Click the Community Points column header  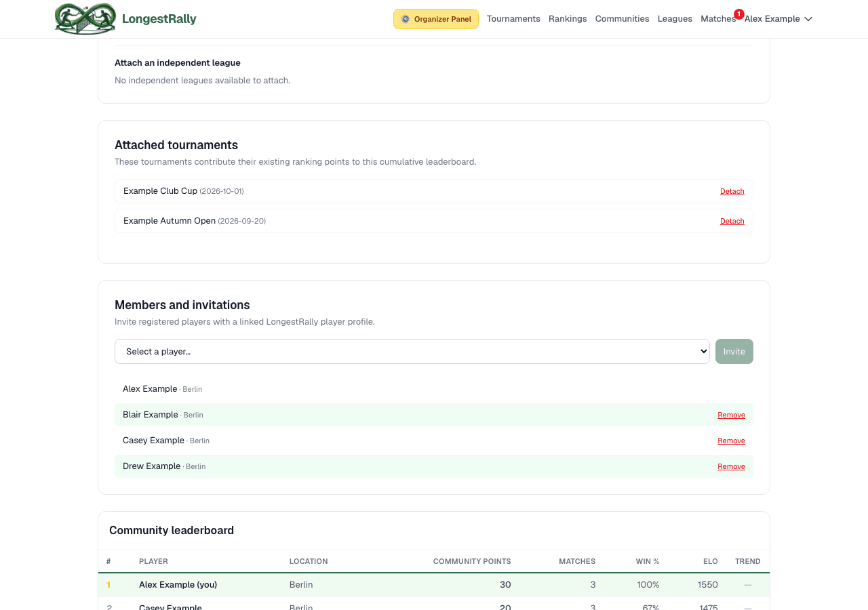click(472, 561)
